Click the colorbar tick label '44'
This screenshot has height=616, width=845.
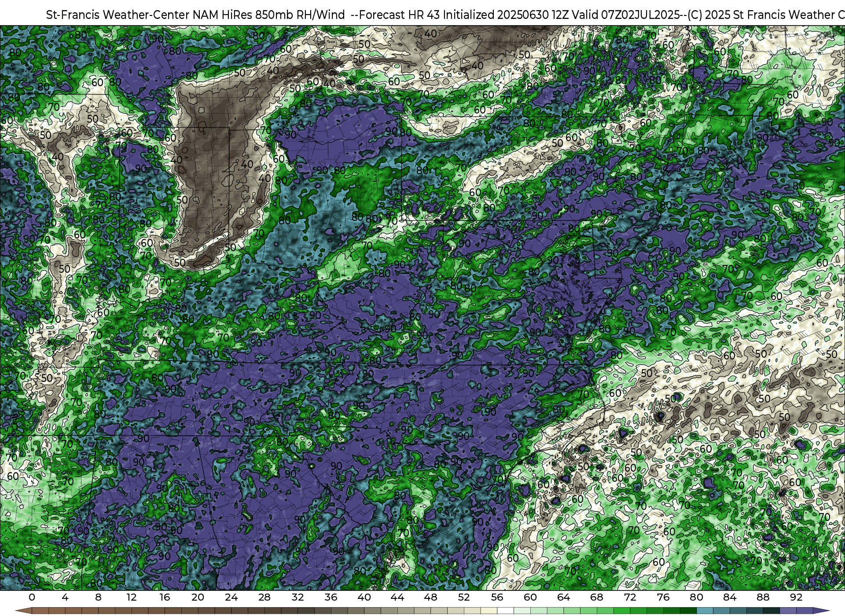397,597
